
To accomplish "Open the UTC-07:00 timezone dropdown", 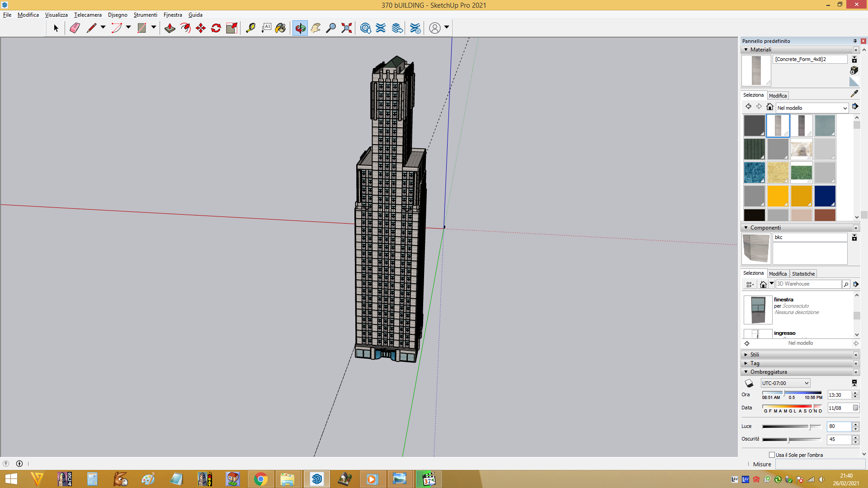I will click(x=785, y=383).
